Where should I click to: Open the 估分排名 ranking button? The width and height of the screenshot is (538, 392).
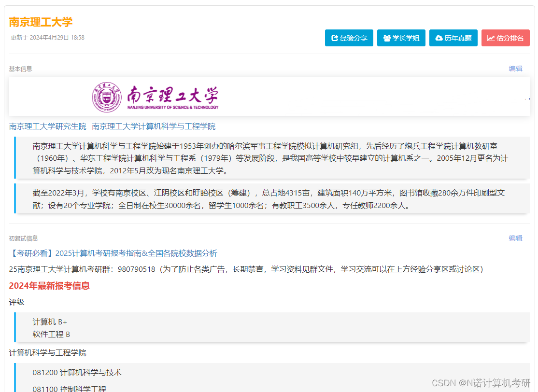pos(506,38)
